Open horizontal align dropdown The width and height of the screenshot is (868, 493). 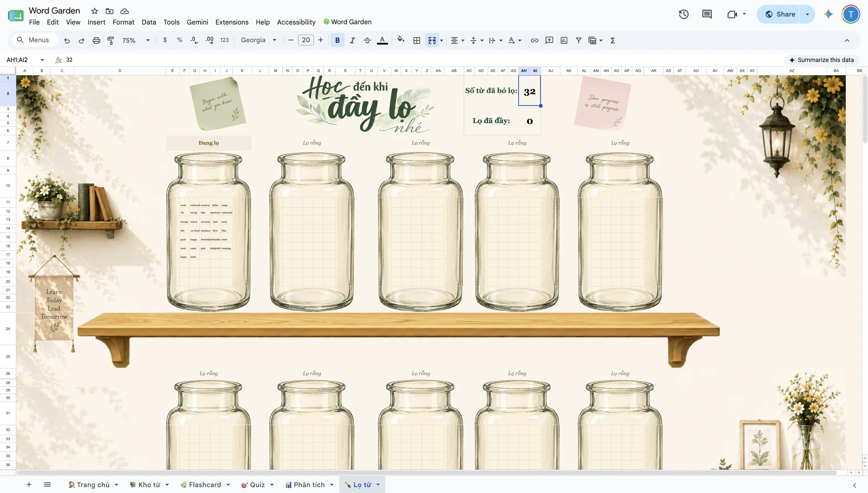(457, 40)
